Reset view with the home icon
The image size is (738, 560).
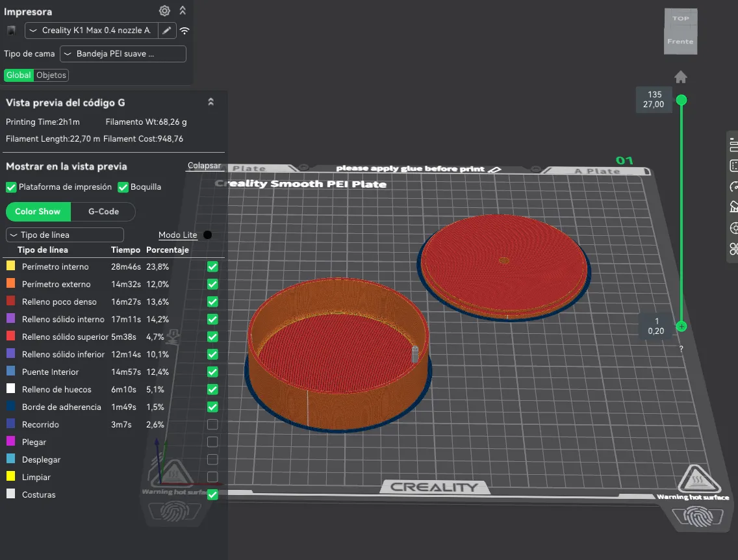coord(681,77)
